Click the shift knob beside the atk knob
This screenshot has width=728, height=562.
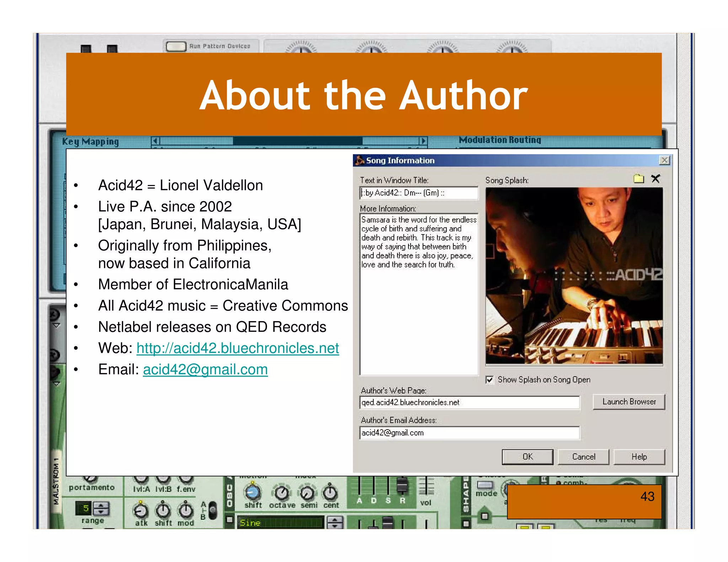click(163, 510)
